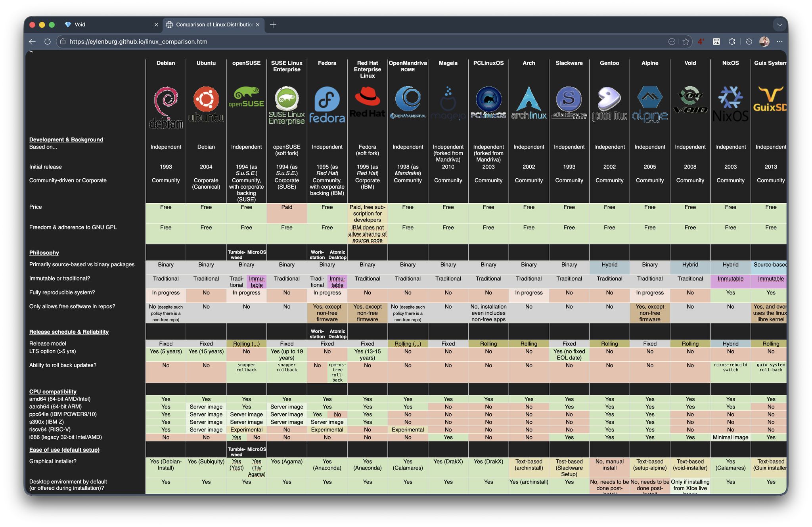Expand the tab list chevron dropdown

pos(779,25)
